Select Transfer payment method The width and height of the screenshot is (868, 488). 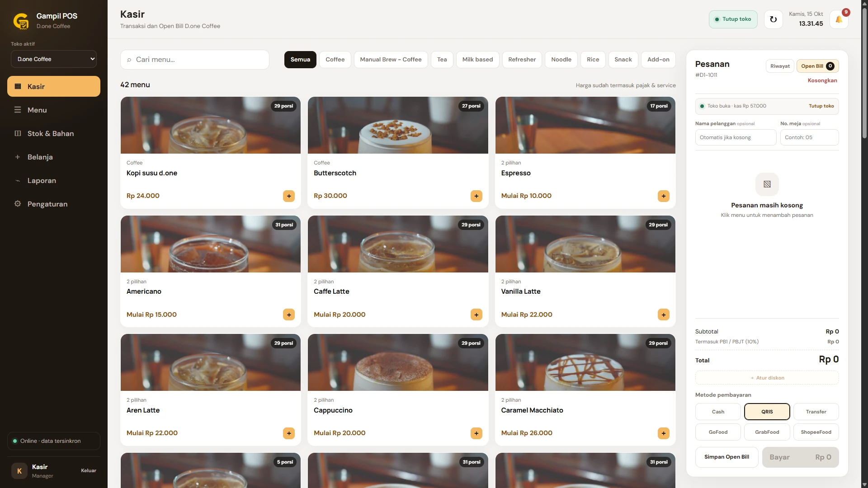(816, 412)
